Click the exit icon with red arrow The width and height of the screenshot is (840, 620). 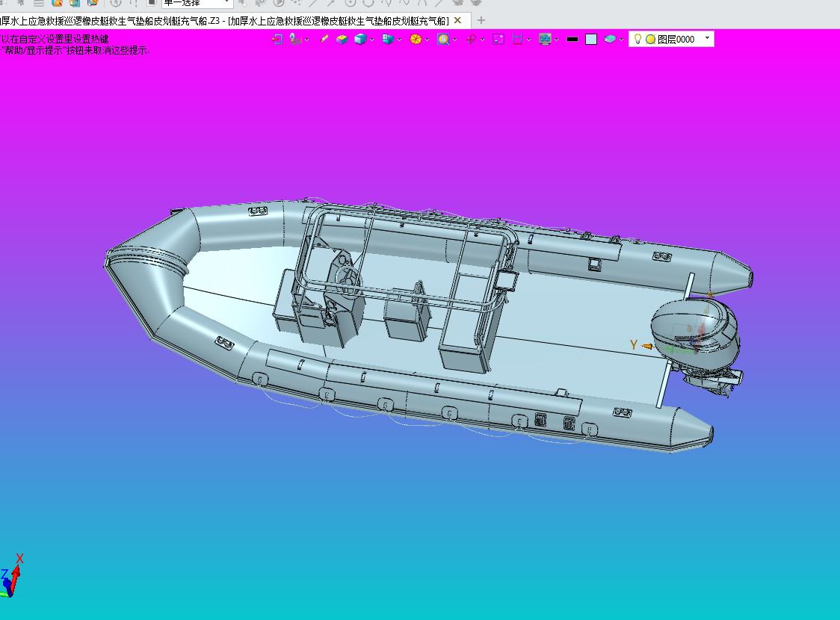tap(277, 39)
